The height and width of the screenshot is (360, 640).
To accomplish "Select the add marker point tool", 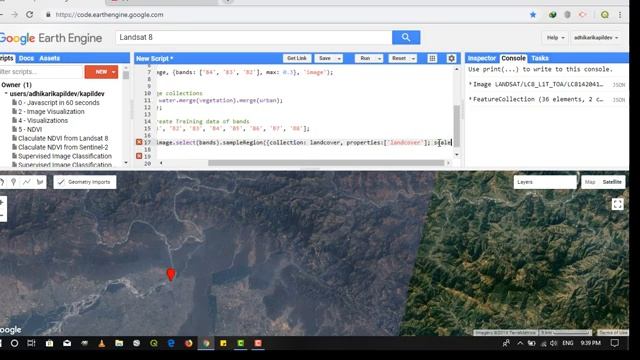I will [13, 182].
